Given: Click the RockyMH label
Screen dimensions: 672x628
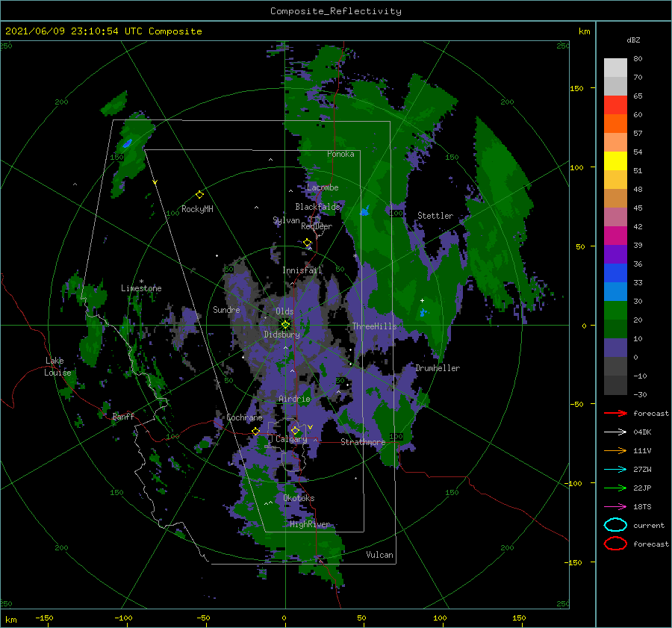Looking at the screenshot, I should point(197,209).
